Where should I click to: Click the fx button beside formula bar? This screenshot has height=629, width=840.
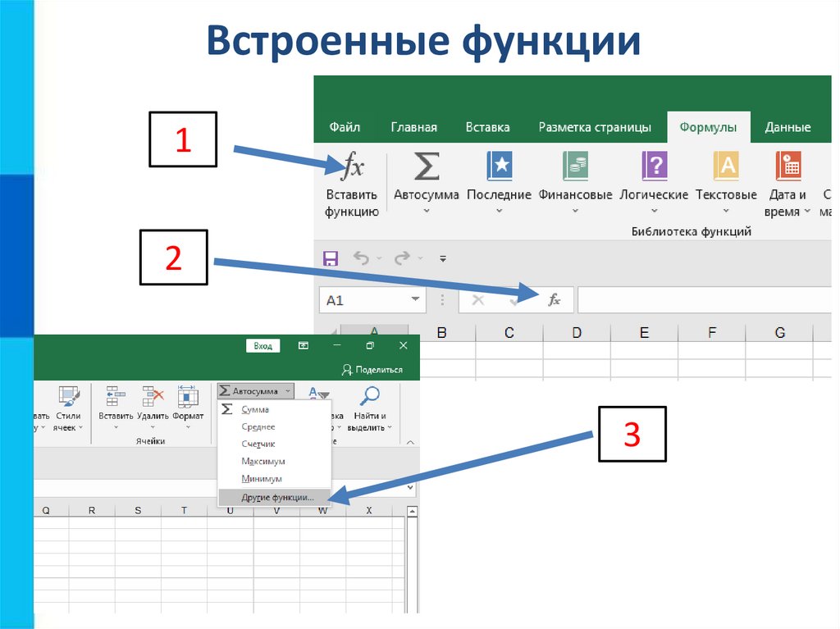click(x=554, y=299)
